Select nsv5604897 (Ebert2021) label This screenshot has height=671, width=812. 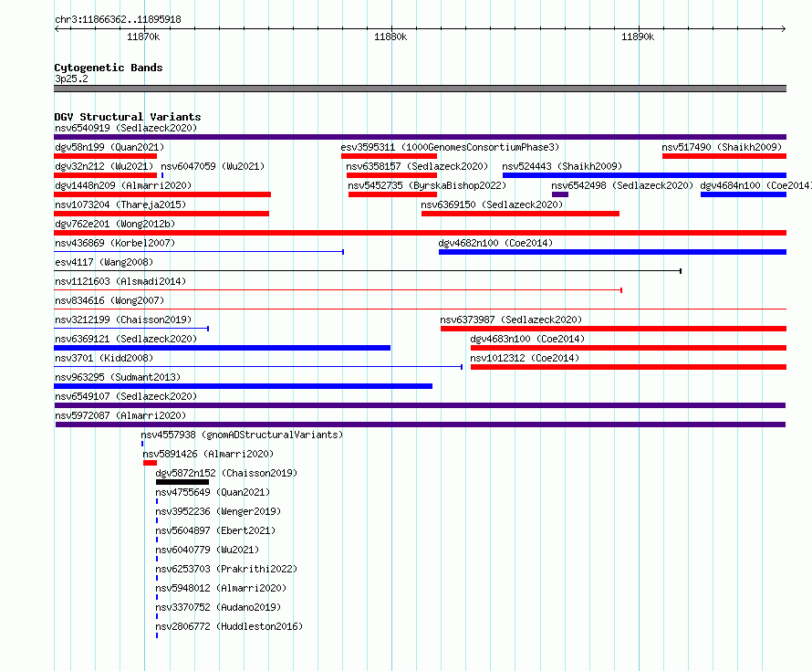point(215,530)
